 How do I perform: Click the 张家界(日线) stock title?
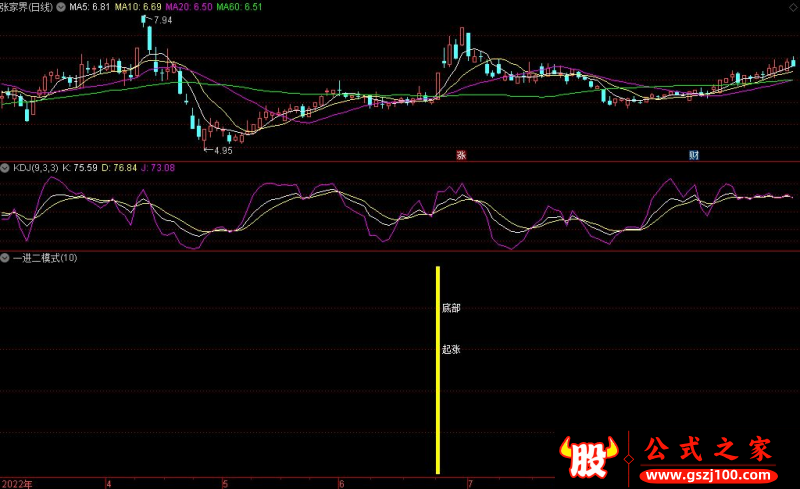click(x=29, y=7)
